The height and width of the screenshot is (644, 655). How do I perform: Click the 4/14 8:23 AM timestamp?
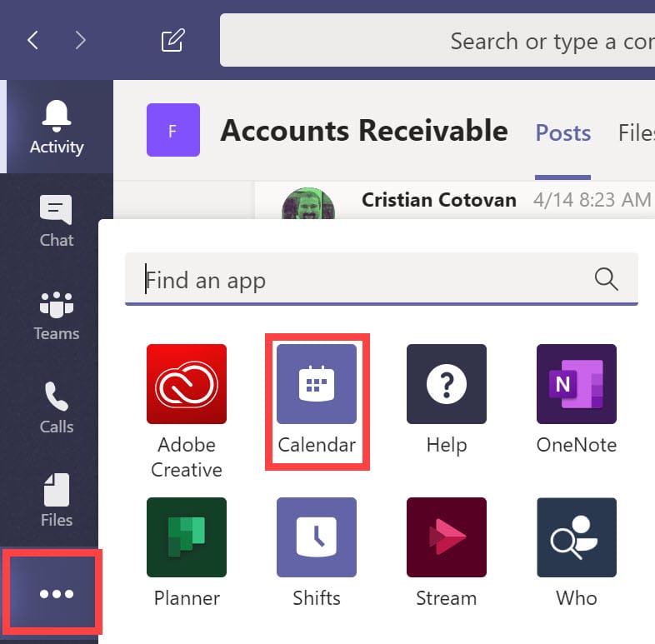592,200
